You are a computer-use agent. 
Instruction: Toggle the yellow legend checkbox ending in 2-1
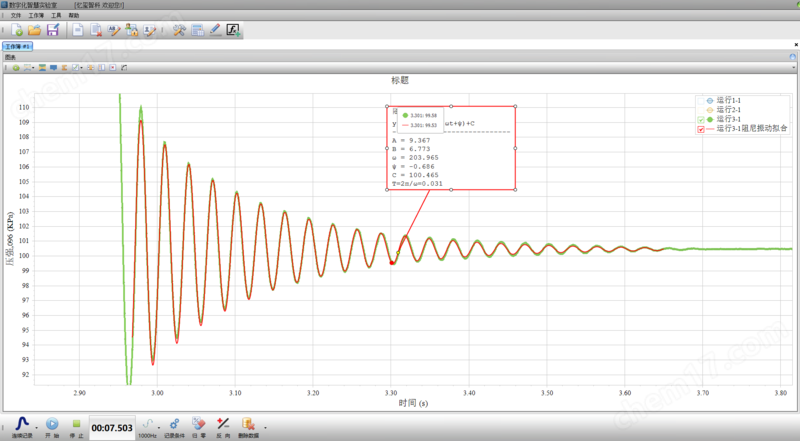click(701, 110)
